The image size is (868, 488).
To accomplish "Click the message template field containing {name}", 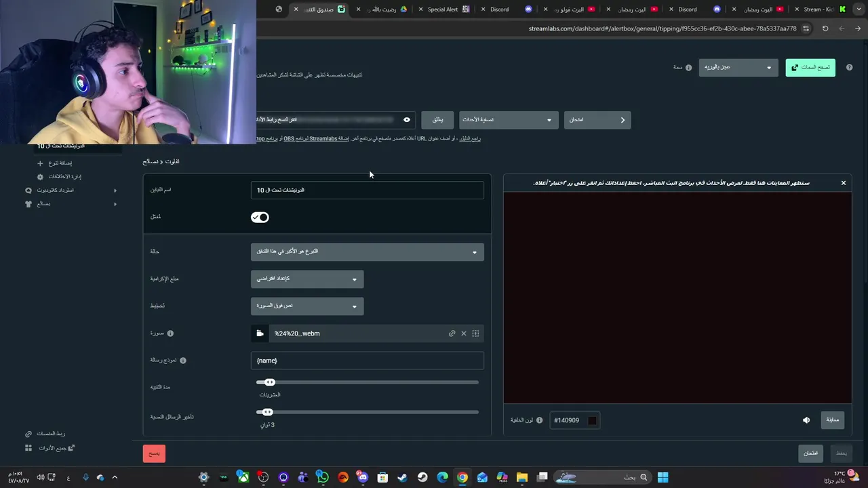I will tap(367, 361).
